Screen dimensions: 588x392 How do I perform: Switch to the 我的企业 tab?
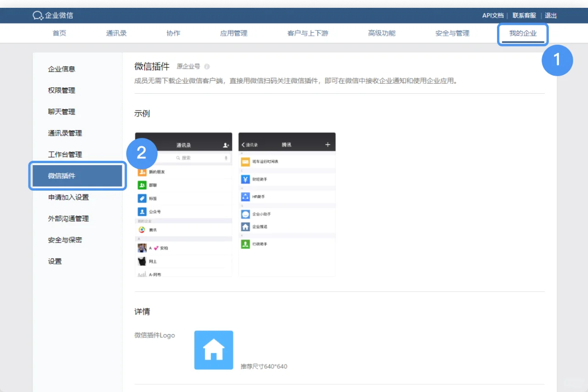(523, 33)
